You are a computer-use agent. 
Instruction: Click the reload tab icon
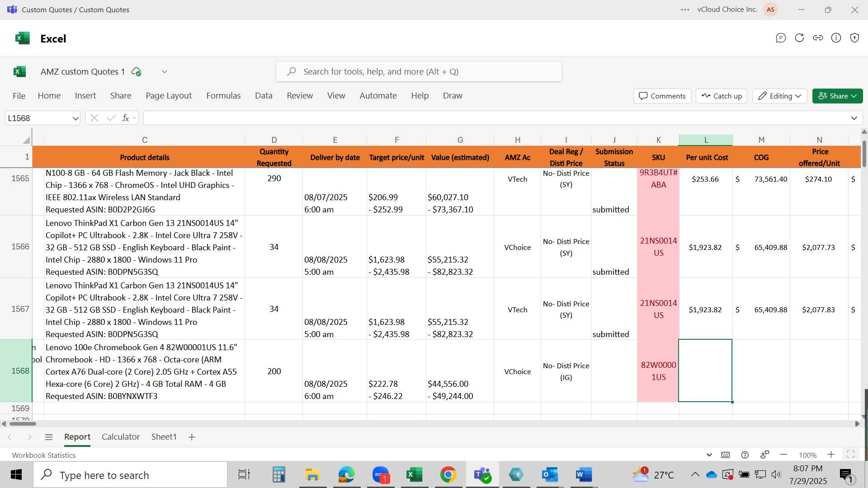tap(799, 38)
